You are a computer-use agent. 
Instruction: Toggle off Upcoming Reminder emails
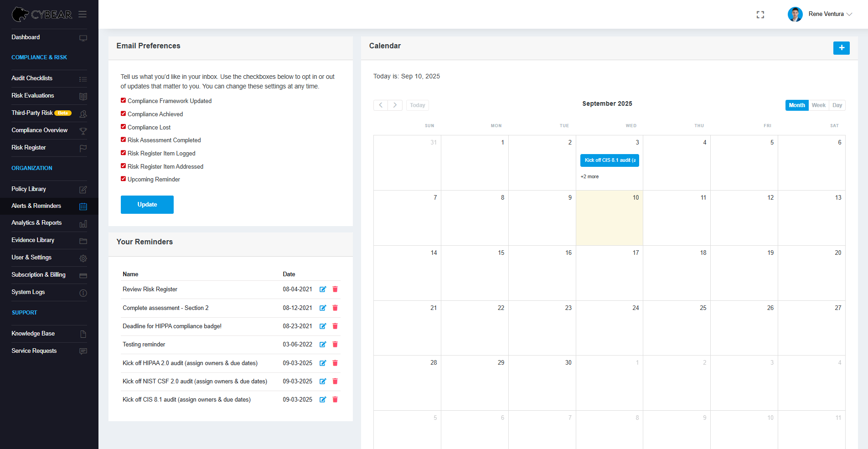tap(123, 179)
